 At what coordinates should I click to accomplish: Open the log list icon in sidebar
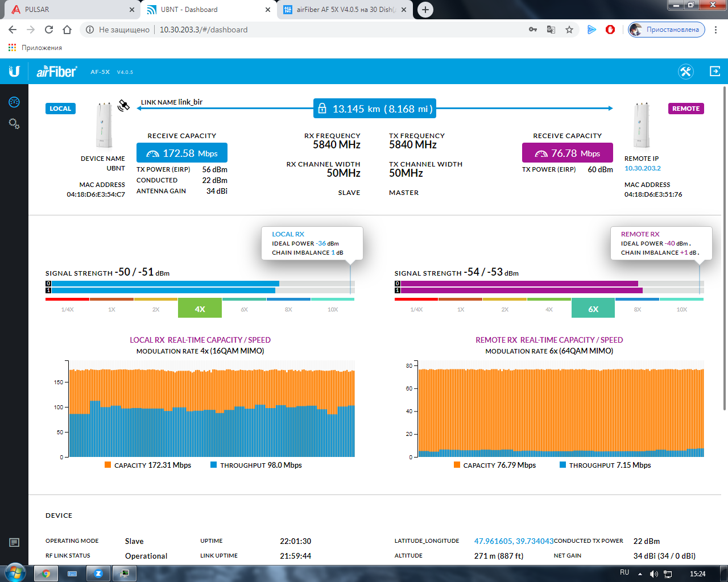(14, 543)
